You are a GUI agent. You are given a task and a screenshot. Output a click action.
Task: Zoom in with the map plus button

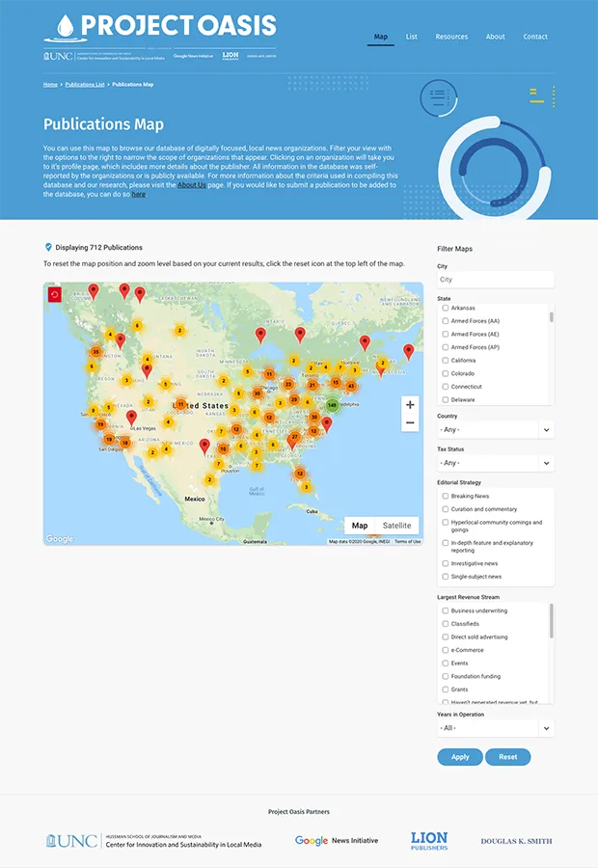tap(410, 405)
